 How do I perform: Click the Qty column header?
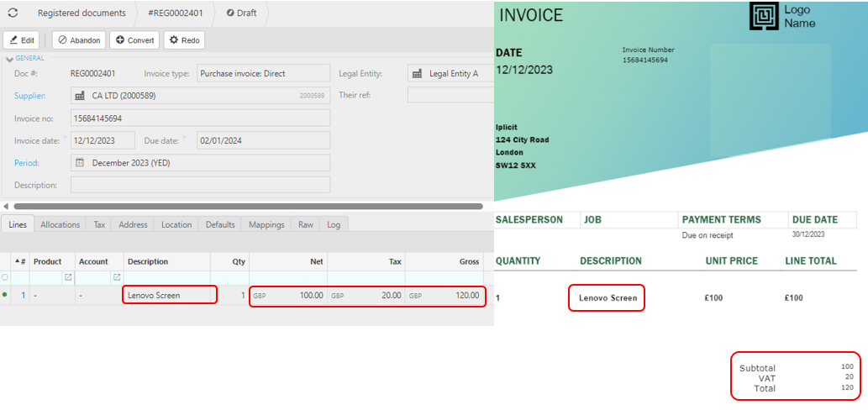(x=229, y=262)
